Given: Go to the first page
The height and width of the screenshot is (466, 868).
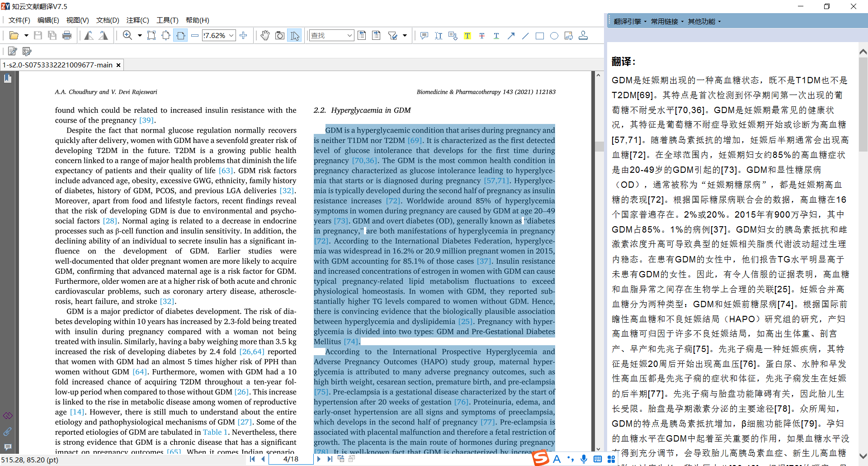Looking at the screenshot, I should click(x=252, y=459).
